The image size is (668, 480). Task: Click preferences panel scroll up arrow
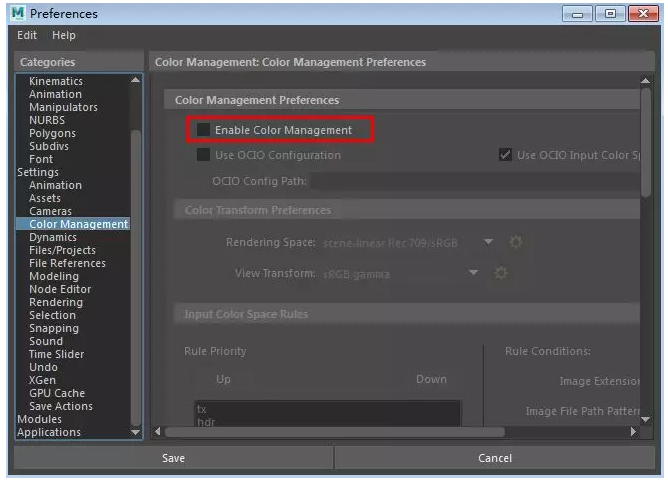pos(645,80)
